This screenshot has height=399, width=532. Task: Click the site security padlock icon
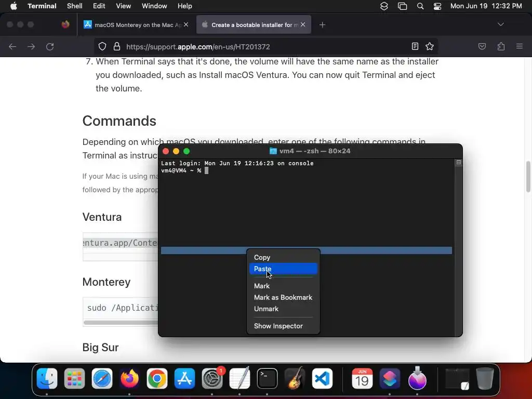pyautogui.click(x=117, y=46)
